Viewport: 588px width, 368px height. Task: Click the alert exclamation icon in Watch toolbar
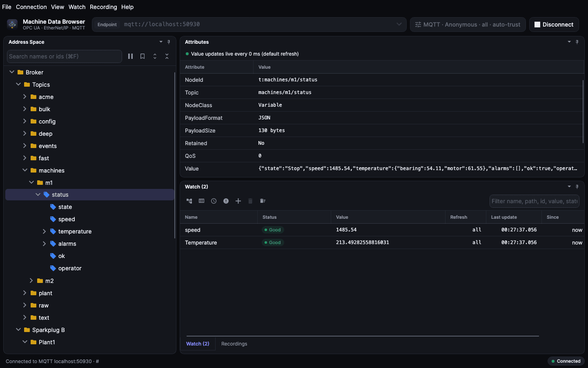226,201
